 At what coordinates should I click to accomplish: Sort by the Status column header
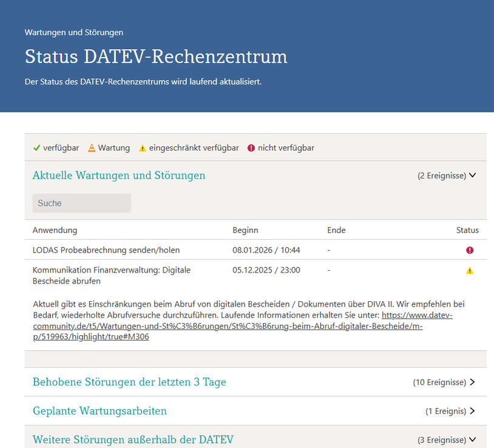tap(467, 230)
